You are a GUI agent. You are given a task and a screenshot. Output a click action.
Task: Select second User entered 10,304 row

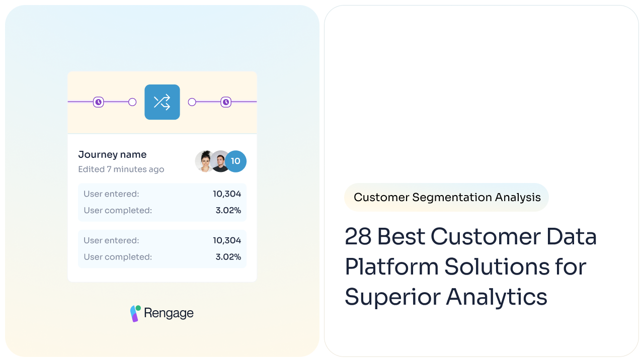click(x=162, y=240)
